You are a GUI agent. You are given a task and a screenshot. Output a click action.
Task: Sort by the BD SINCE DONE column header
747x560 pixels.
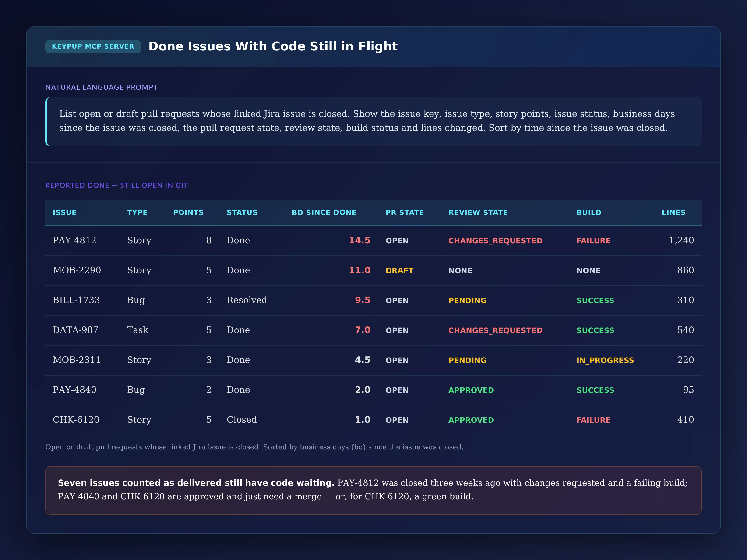(324, 213)
